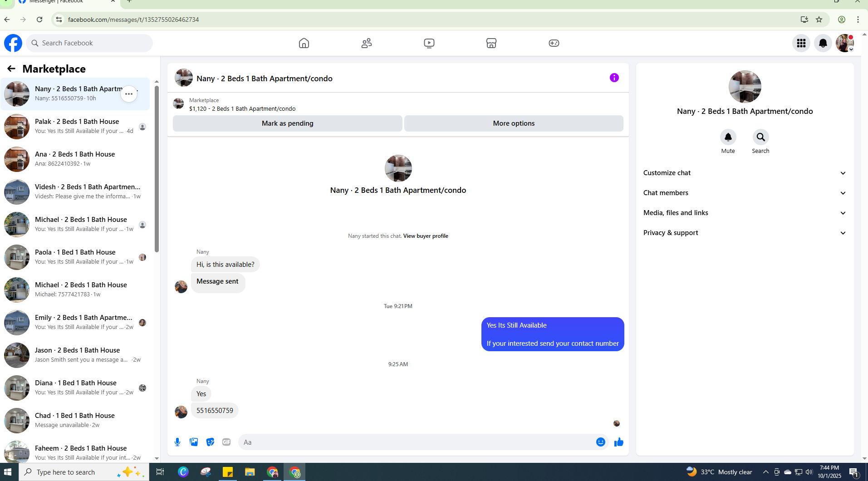
Task: Open the Gaming tab icon
Action: (554, 43)
